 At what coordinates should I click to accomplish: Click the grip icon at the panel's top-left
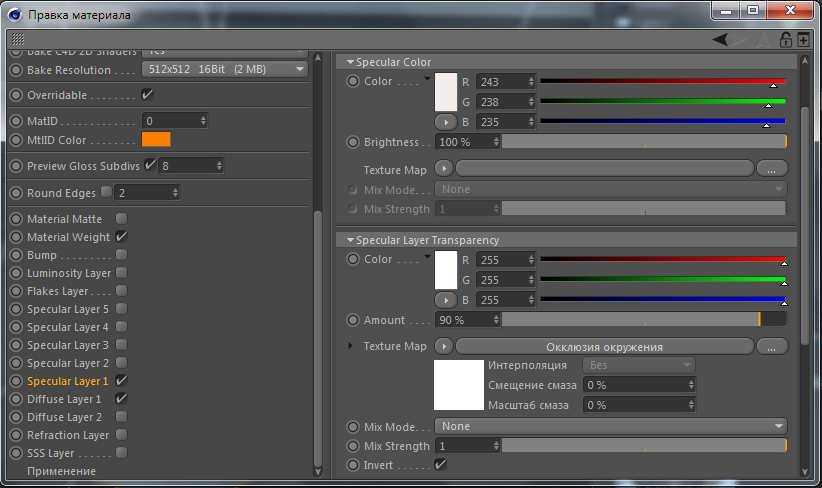tap(17, 39)
